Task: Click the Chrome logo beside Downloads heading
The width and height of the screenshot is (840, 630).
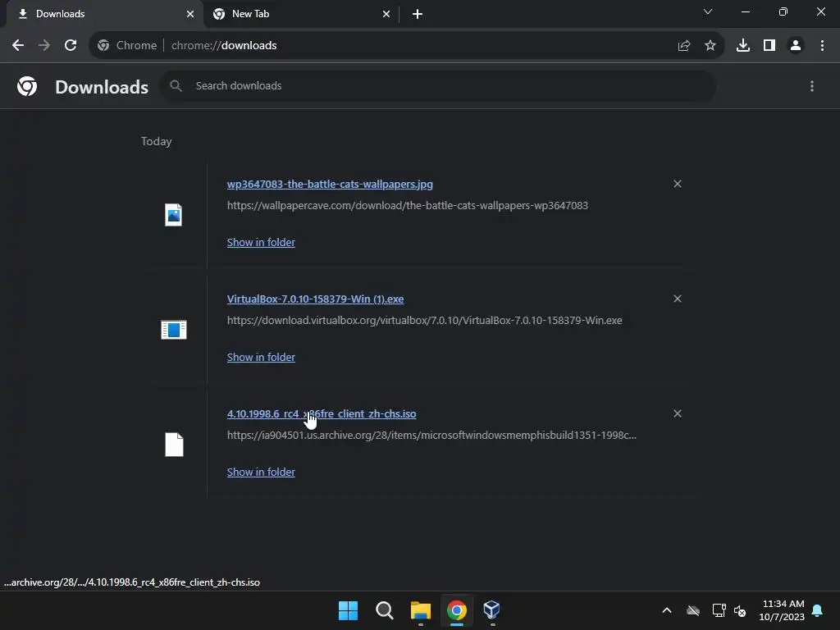Action: click(x=27, y=86)
